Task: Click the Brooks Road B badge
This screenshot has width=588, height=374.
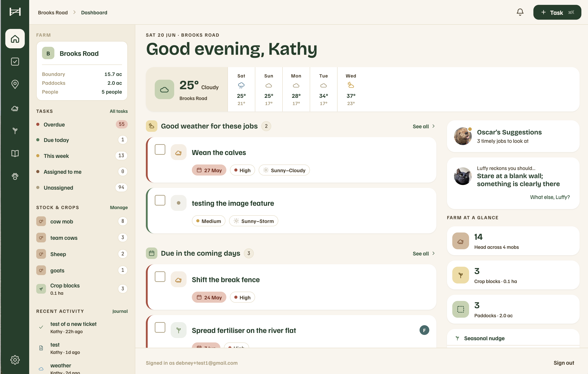Action: pos(48,53)
